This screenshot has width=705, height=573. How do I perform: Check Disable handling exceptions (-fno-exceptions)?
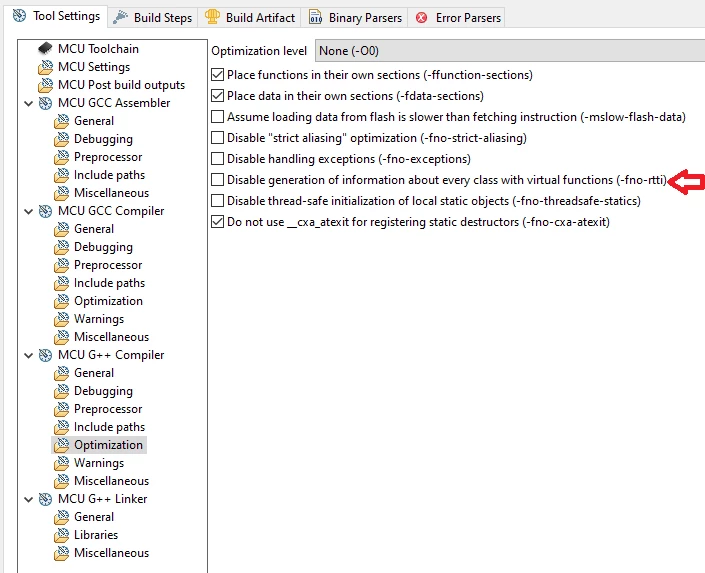(x=218, y=159)
